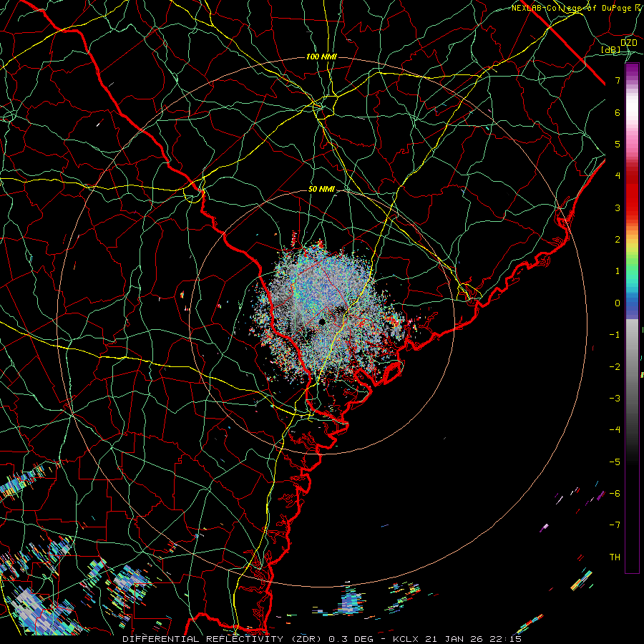The width and height of the screenshot is (644, 644).
Task: Click the 100 NMI range ring label
Action: coord(321,57)
